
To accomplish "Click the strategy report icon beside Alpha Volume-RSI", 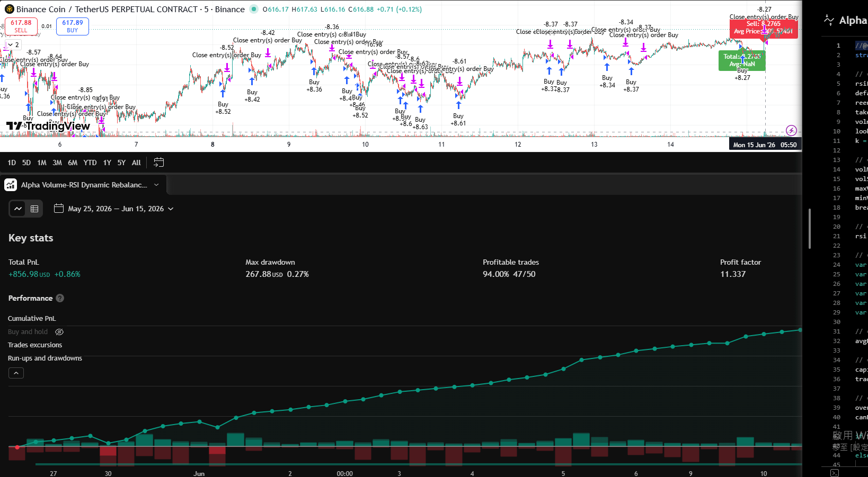I will tap(11, 185).
